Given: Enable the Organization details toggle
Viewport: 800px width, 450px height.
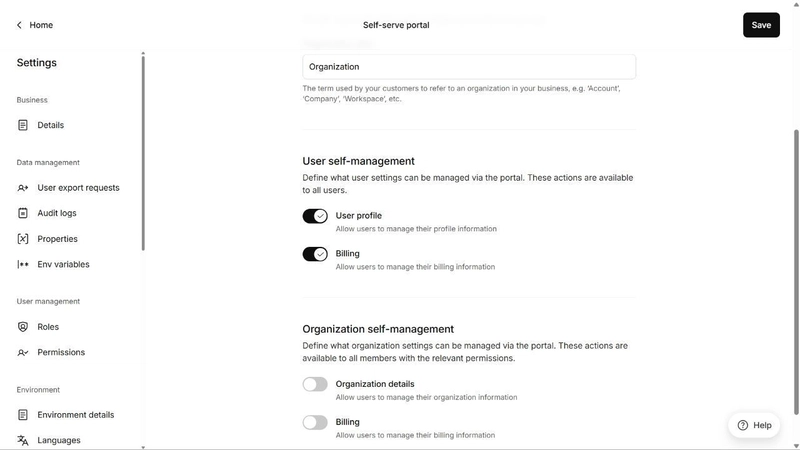Looking at the screenshot, I should click(315, 384).
